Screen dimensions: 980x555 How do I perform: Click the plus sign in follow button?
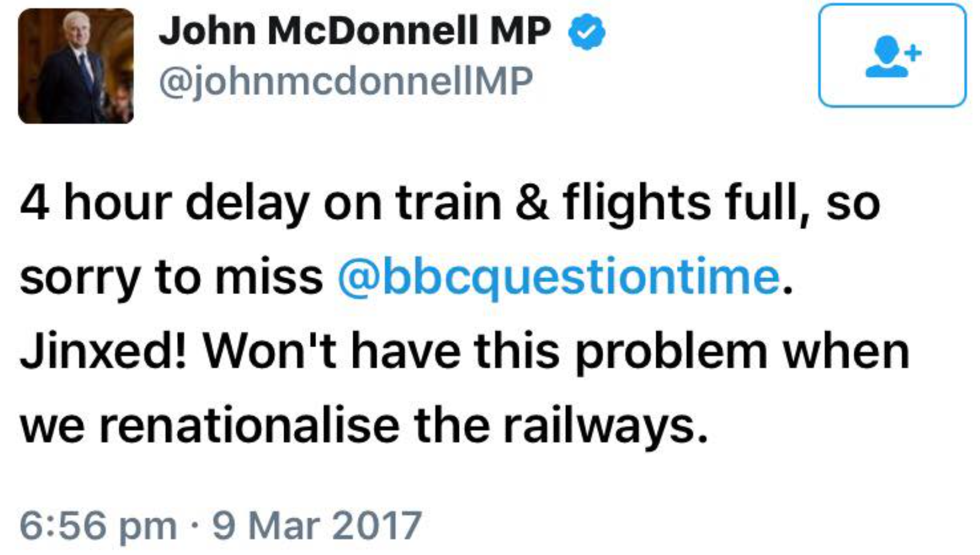913,53
